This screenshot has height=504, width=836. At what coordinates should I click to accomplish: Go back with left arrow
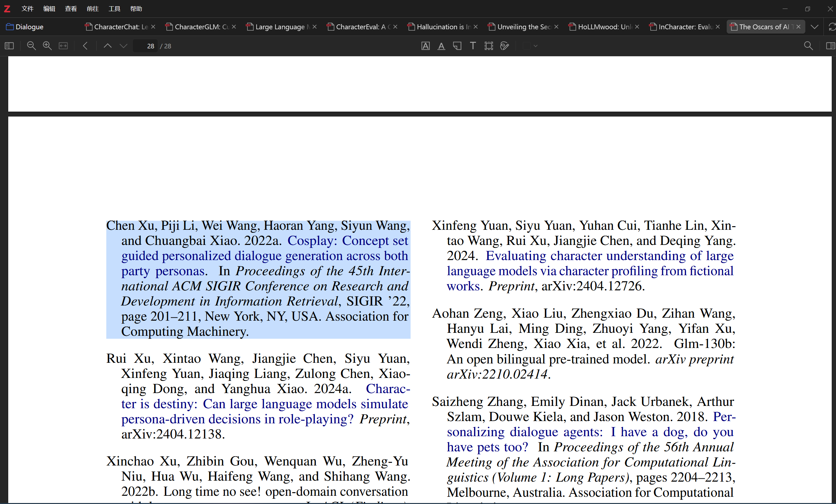point(86,46)
